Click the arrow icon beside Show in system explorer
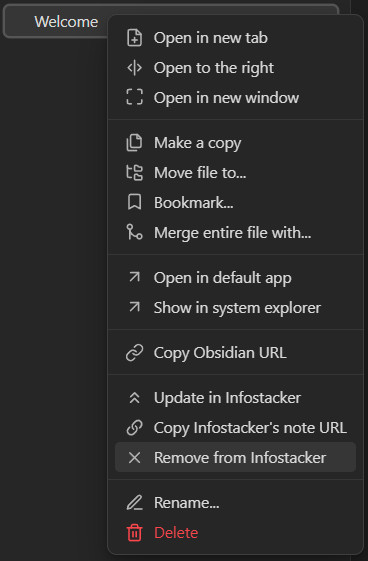The height and width of the screenshot is (561, 368). 134,307
